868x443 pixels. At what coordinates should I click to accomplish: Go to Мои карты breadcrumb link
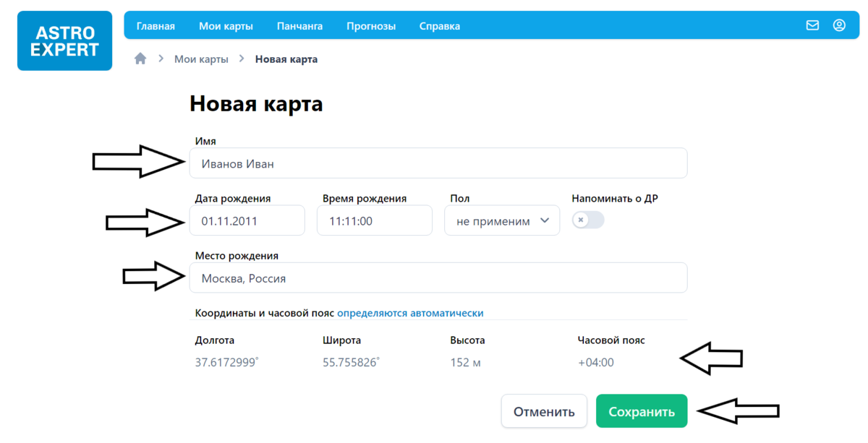click(201, 59)
